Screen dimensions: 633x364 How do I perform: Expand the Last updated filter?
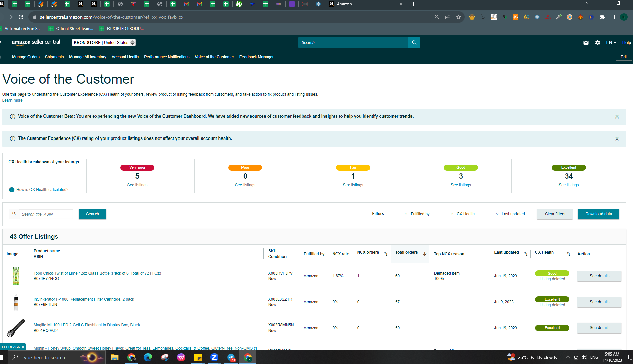(510, 214)
